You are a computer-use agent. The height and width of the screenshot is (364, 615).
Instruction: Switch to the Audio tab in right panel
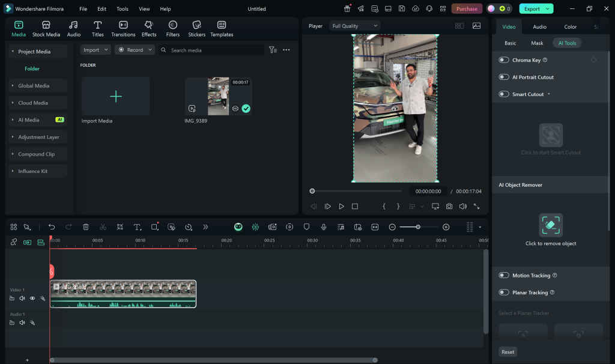click(x=539, y=26)
